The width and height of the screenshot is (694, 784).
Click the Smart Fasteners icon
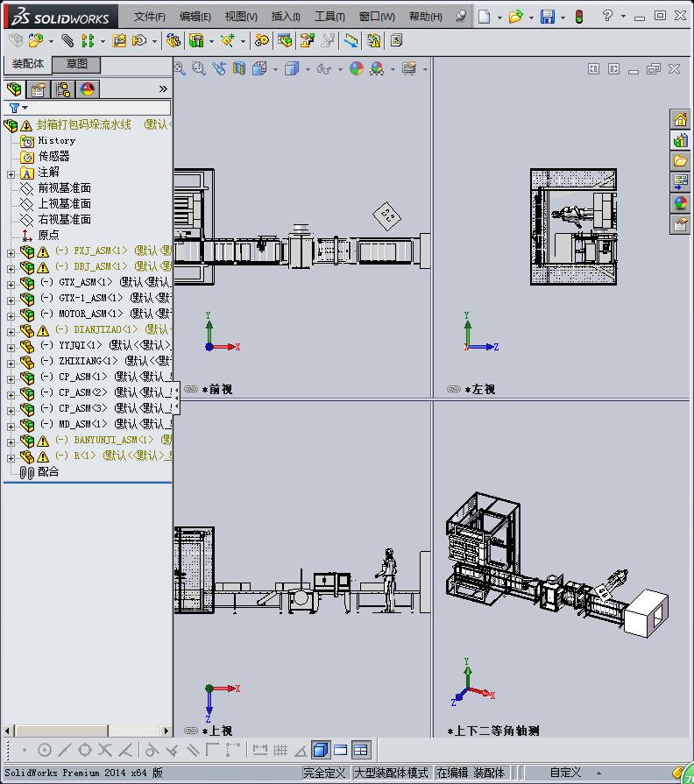tap(119, 40)
